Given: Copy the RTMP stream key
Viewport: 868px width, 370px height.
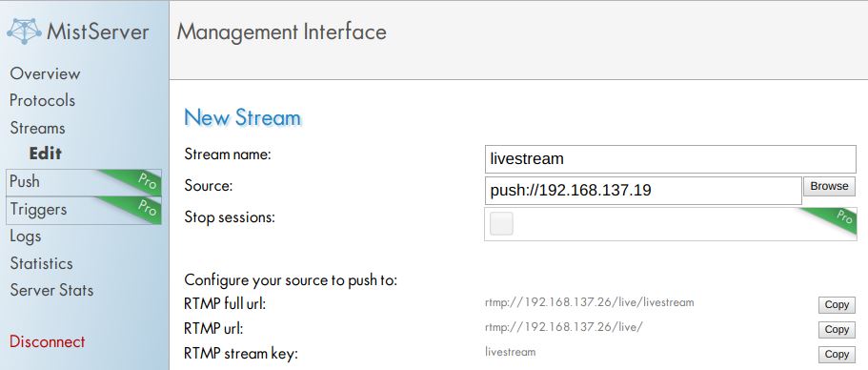Looking at the screenshot, I should click(837, 354).
